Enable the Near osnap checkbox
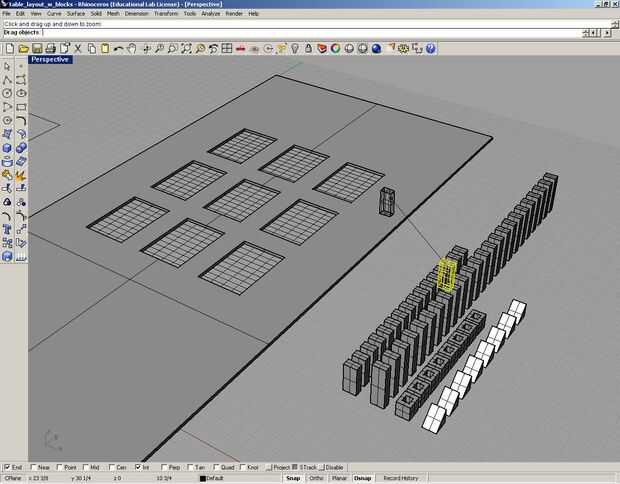The width and height of the screenshot is (620, 484). 33,467
